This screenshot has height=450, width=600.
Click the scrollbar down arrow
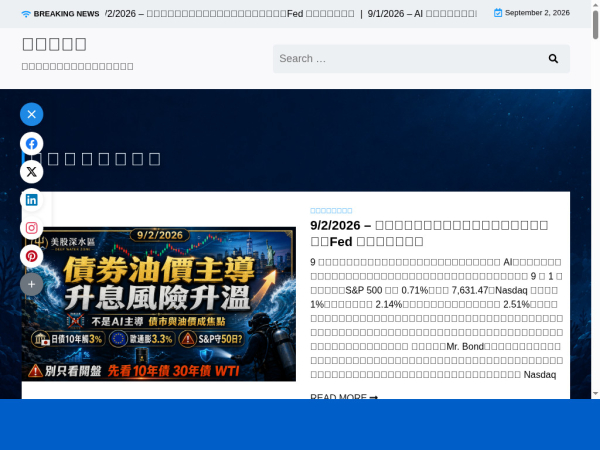pyautogui.click(x=595, y=394)
